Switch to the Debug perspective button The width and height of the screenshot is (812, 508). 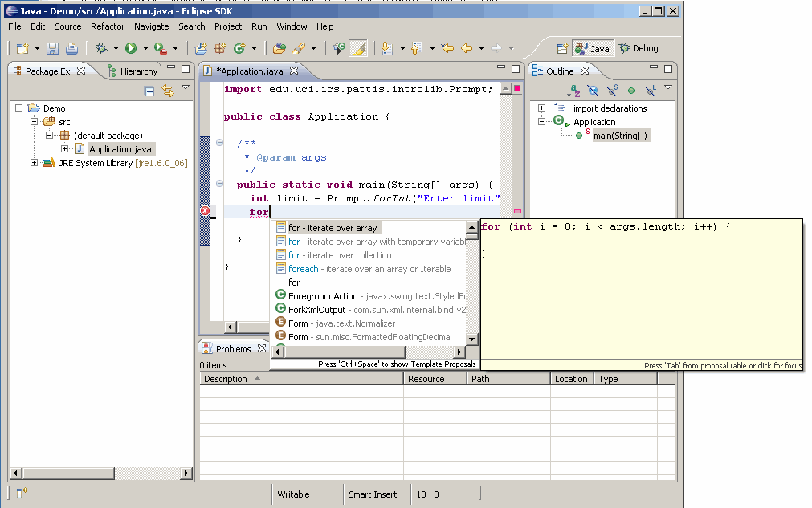638,47
